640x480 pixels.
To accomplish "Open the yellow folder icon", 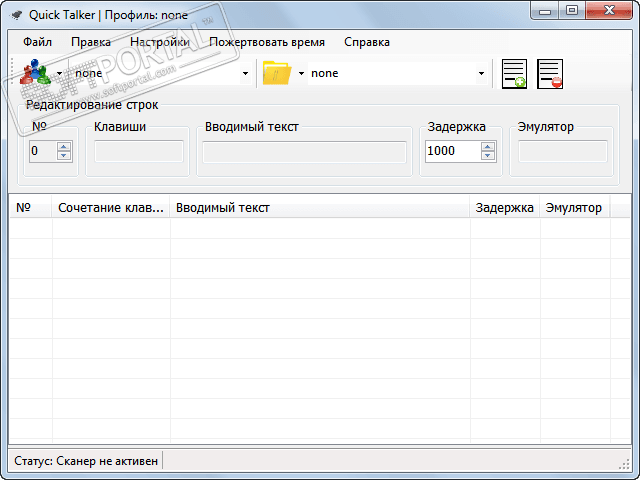I will (x=277, y=73).
